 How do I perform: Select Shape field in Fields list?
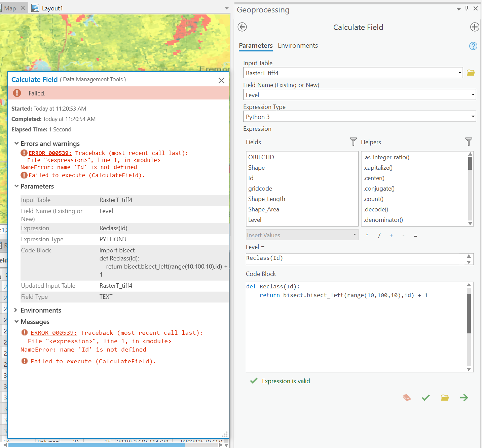pos(256,168)
